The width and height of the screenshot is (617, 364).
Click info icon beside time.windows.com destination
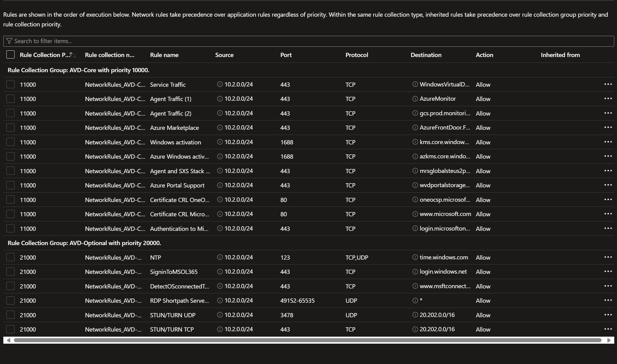[415, 257]
